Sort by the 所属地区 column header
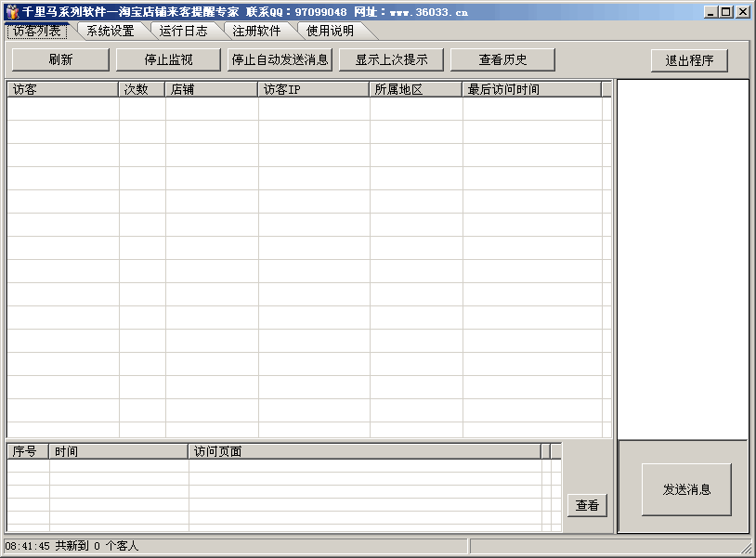 tap(416, 90)
